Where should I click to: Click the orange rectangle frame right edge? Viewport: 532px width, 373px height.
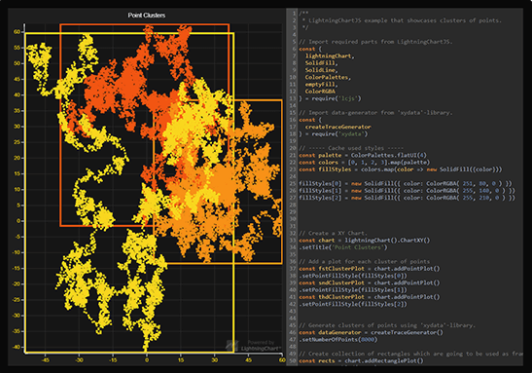coord(282,182)
